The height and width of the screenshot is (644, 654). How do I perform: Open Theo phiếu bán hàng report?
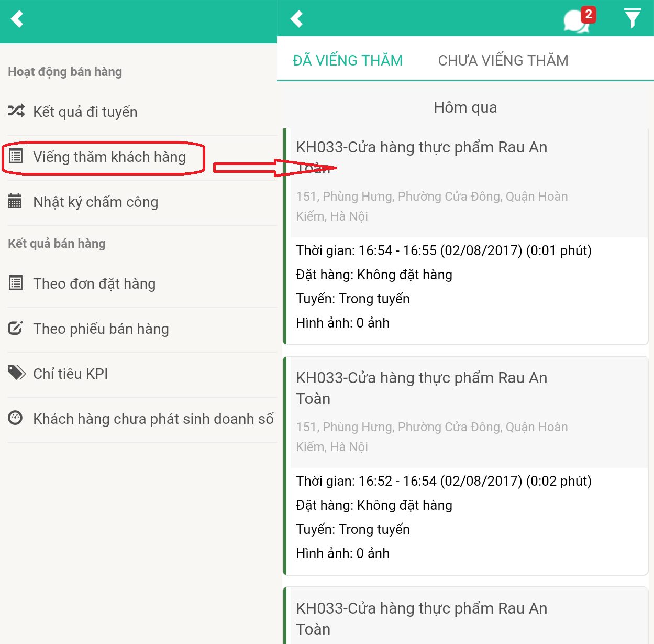142,329
